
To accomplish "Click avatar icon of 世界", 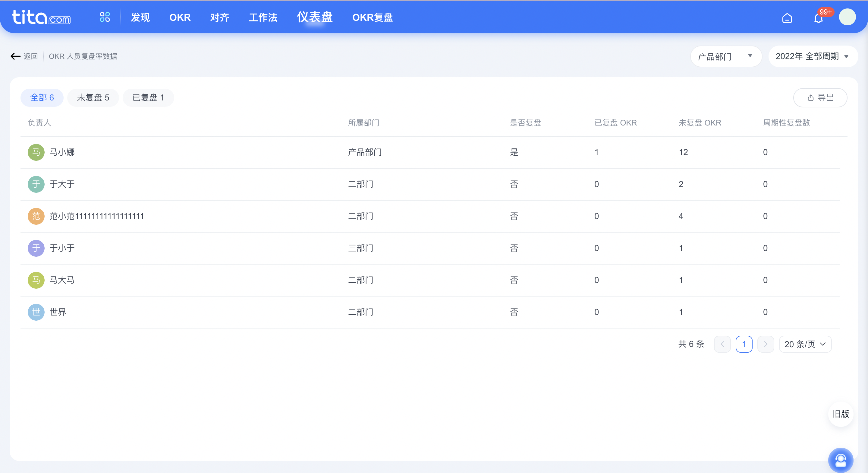I will (36, 312).
